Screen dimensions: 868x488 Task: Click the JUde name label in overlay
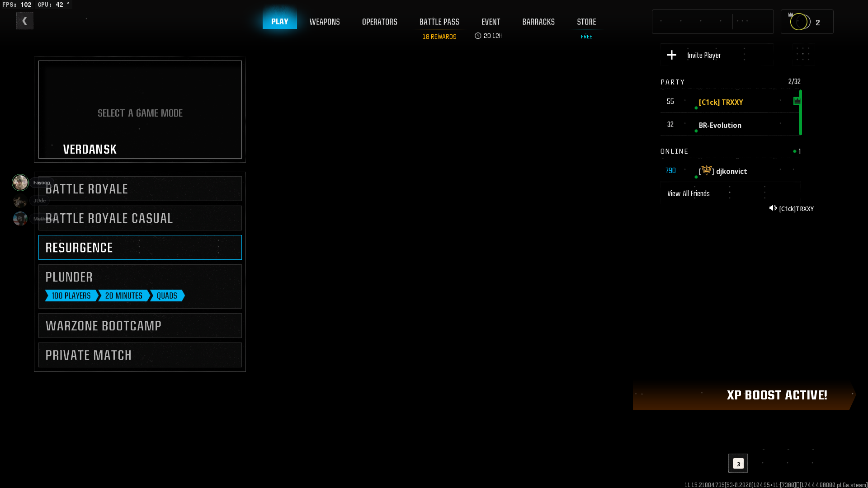point(39,201)
